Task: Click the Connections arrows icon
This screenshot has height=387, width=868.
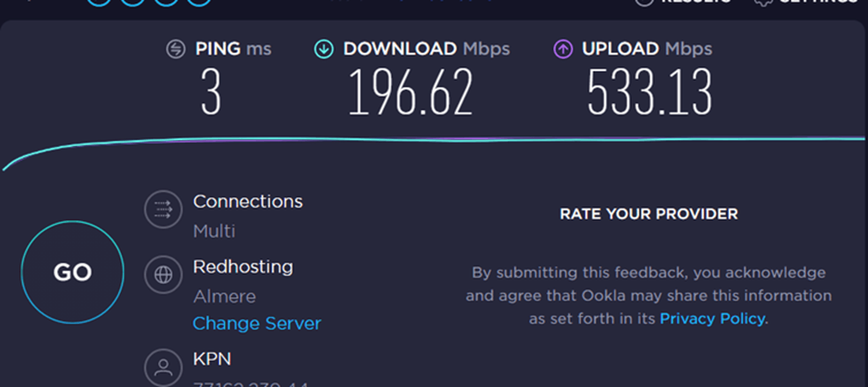Action: point(163,209)
